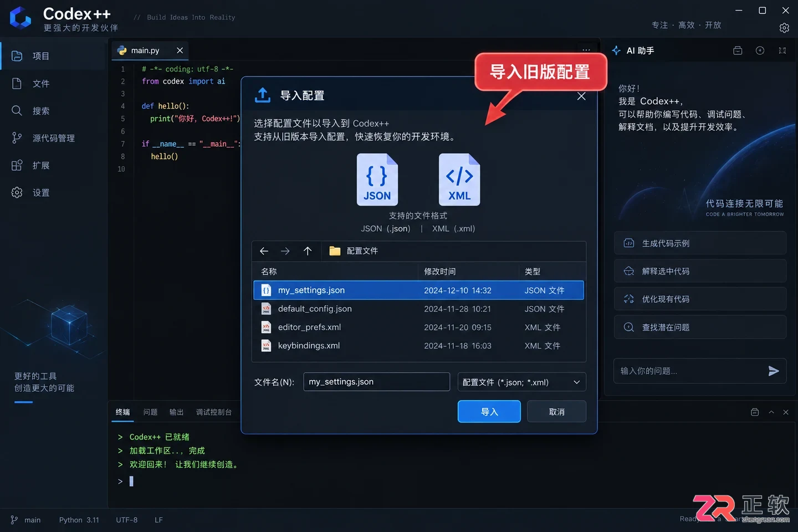Send the AI assistant message
The width and height of the screenshot is (798, 532).
click(774, 371)
